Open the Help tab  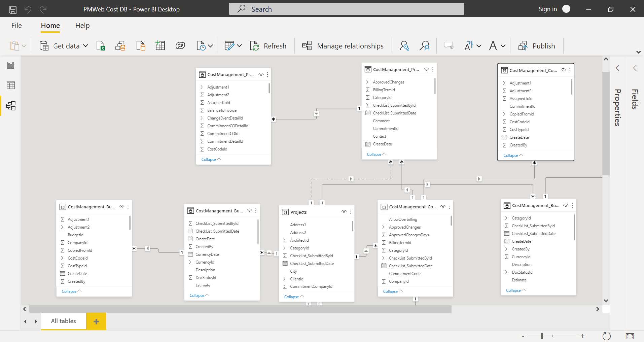point(82,26)
